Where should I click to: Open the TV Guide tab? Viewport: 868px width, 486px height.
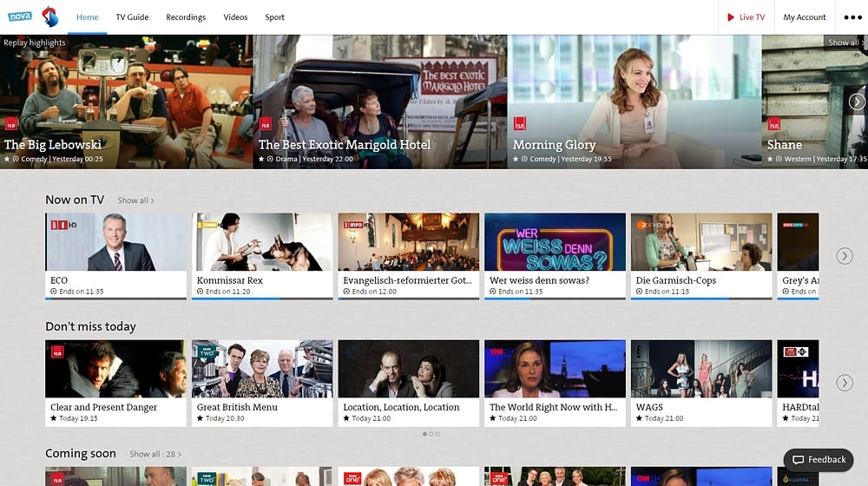click(x=132, y=17)
